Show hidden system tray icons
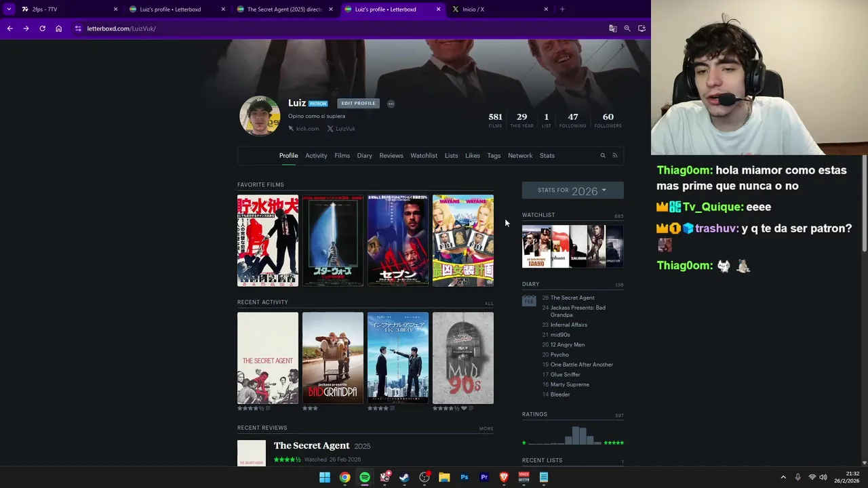Image resolution: width=868 pixels, height=488 pixels. (x=783, y=477)
